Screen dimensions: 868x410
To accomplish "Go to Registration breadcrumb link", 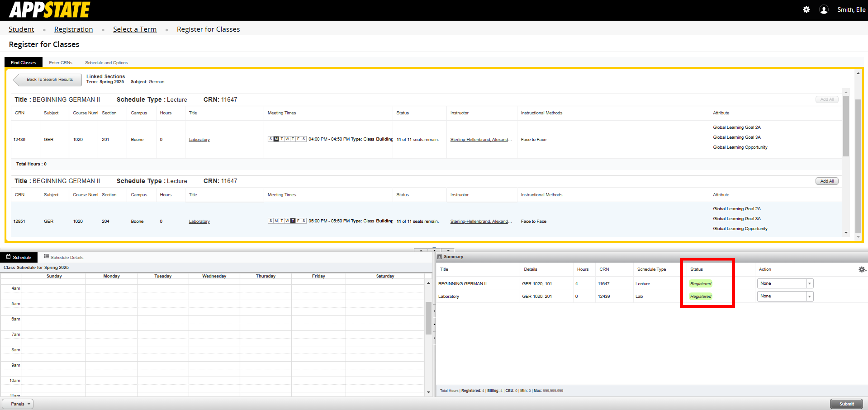I will coord(73,29).
